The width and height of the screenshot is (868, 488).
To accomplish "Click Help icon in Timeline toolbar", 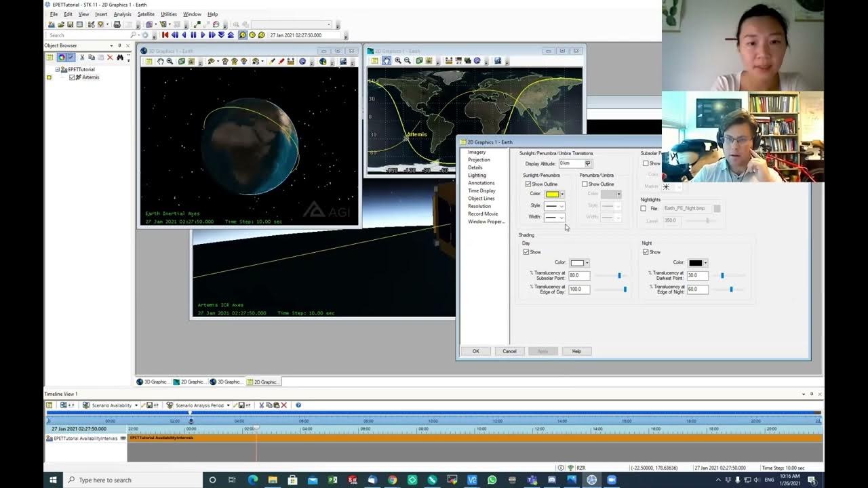I will tap(298, 405).
